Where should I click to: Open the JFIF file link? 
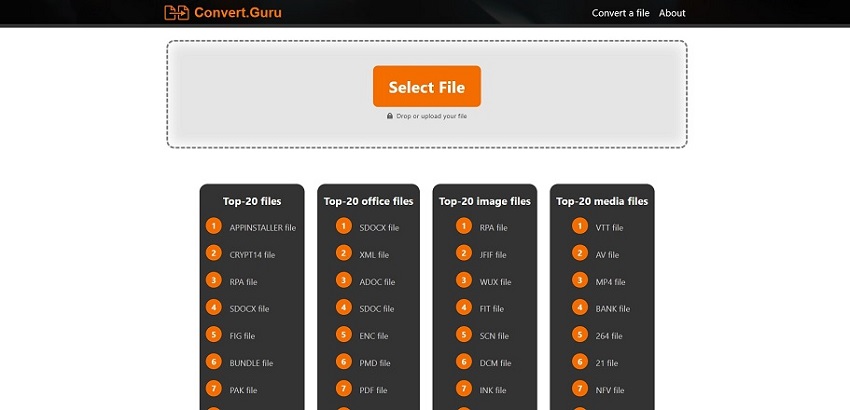point(493,255)
